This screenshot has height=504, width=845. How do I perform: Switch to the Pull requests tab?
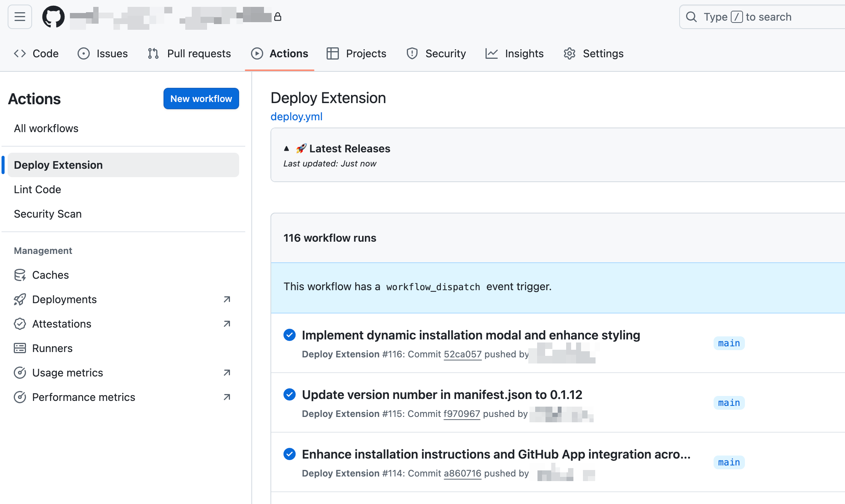(189, 53)
